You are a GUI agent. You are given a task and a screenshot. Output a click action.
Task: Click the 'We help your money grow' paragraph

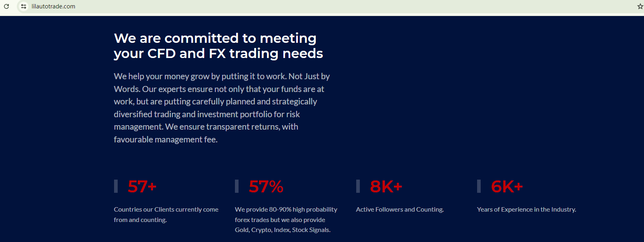[222, 108]
